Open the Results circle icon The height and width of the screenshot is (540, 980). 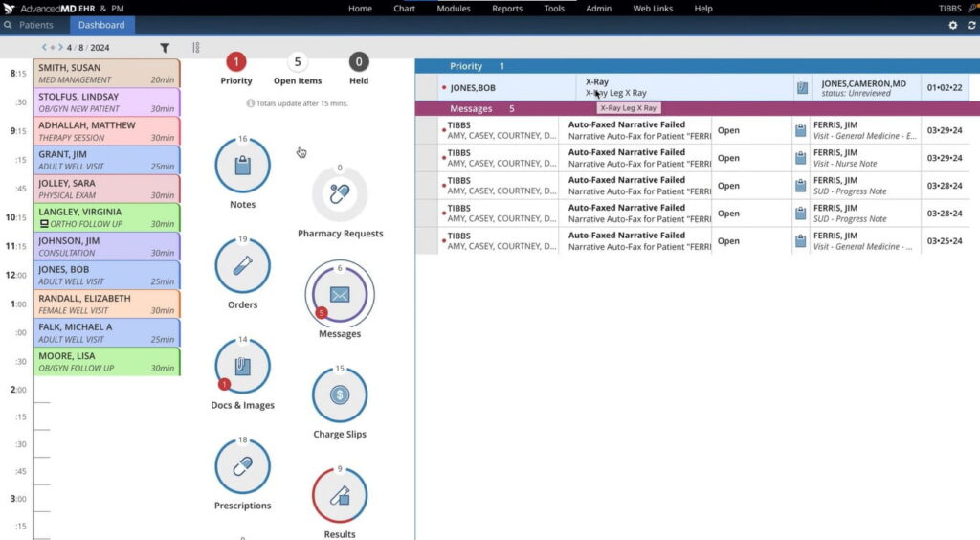point(340,496)
